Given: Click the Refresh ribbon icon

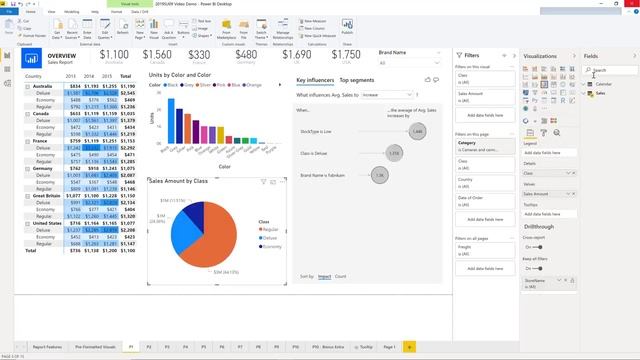Looking at the screenshot, I should pyautogui.click(x=122, y=28).
